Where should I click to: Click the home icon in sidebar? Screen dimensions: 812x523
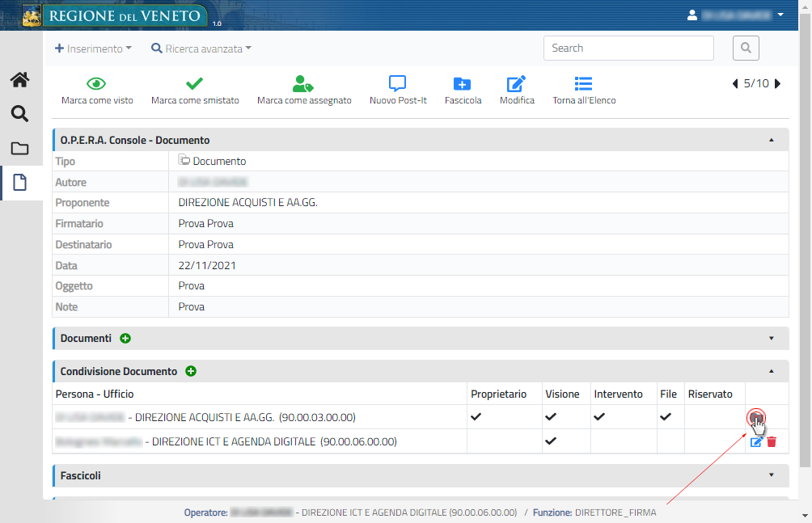(19, 79)
